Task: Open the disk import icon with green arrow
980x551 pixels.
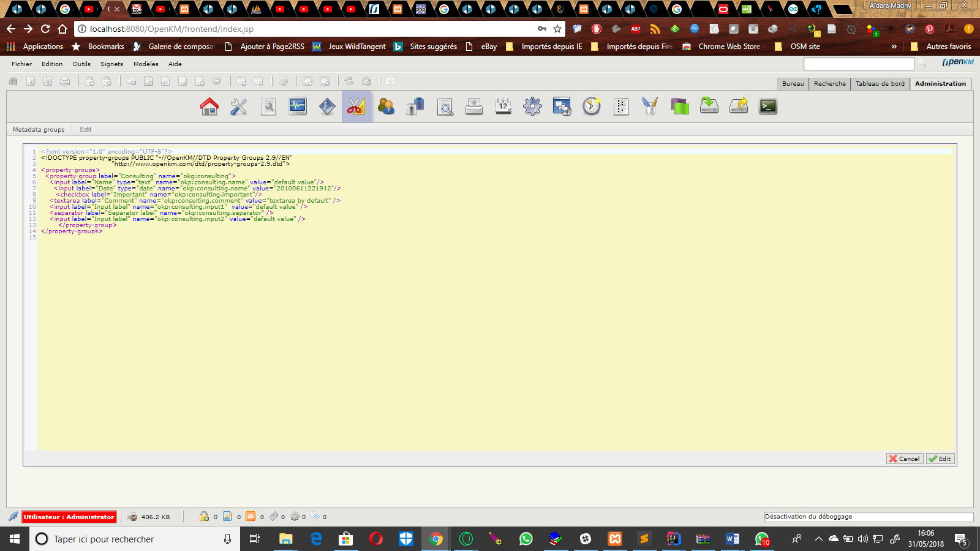Action: point(709,107)
